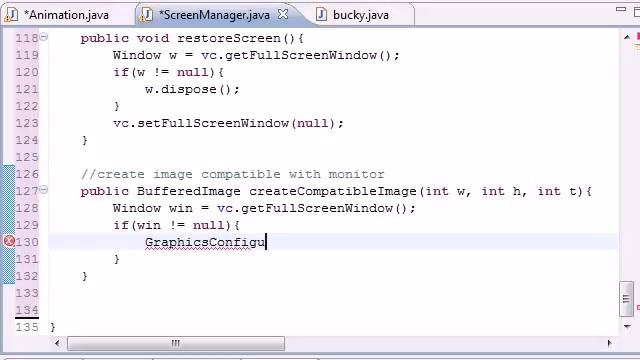Viewport: 640px width, 360px height.
Task: Click 'createCompatibleImage' on line 127
Action: (x=333, y=191)
